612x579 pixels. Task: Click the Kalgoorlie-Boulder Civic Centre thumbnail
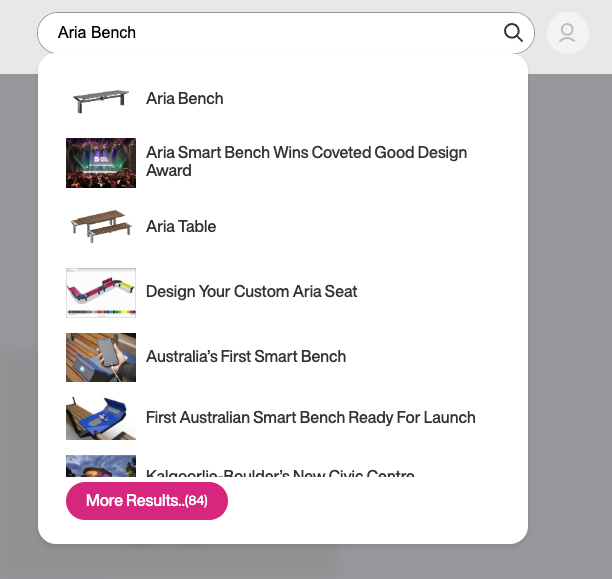(101, 468)
